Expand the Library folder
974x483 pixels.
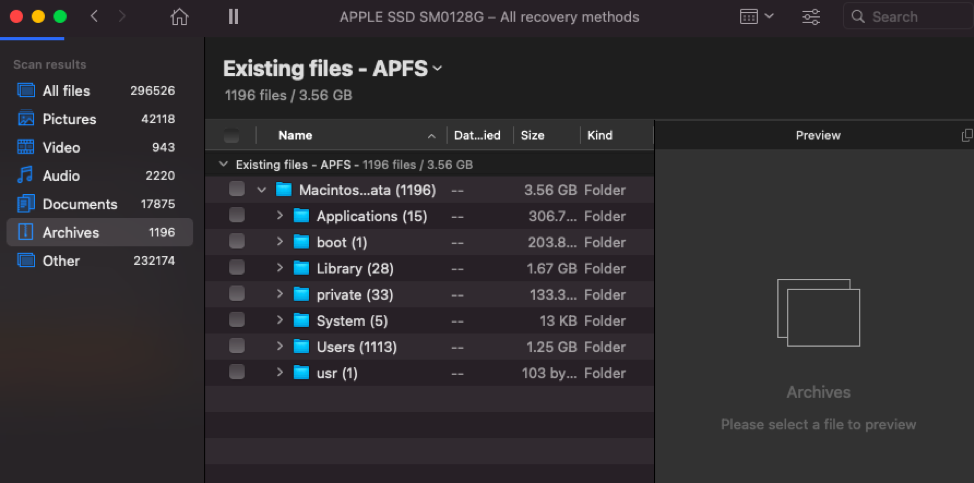coord(280,268)
